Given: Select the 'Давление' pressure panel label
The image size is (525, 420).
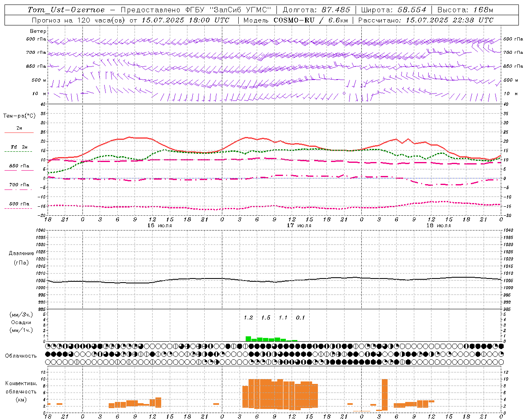Looking at the screenshot, I should coord(21,253).
